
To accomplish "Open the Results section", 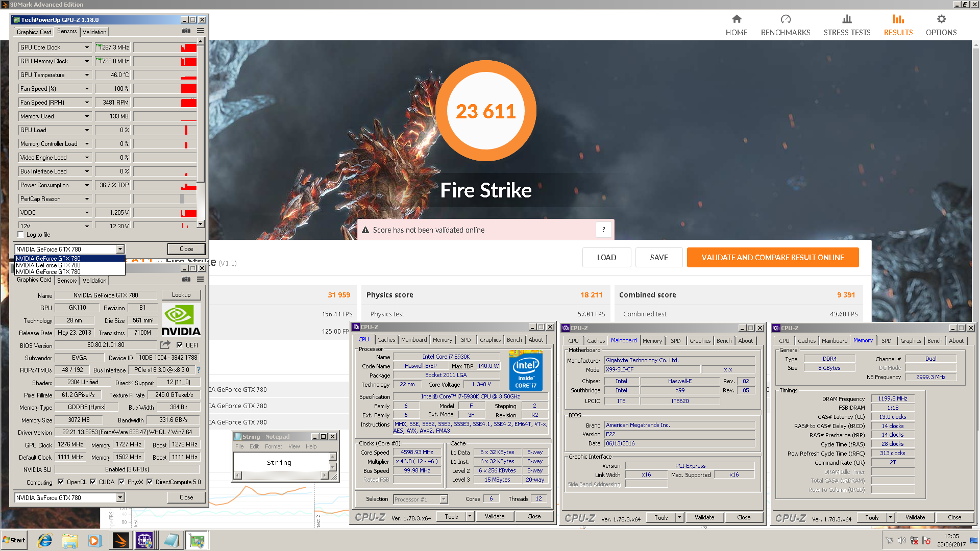I will click(898, 26).
